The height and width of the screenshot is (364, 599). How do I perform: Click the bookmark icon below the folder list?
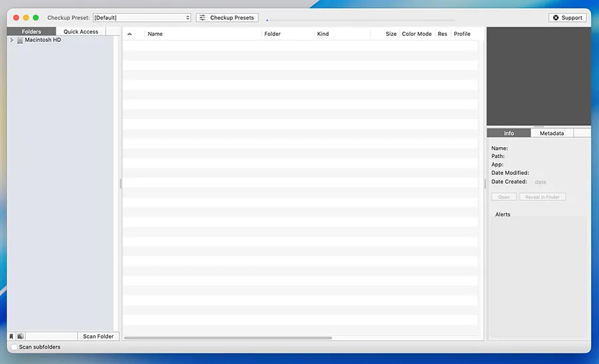pyautogui.click(x=11, y=336)
